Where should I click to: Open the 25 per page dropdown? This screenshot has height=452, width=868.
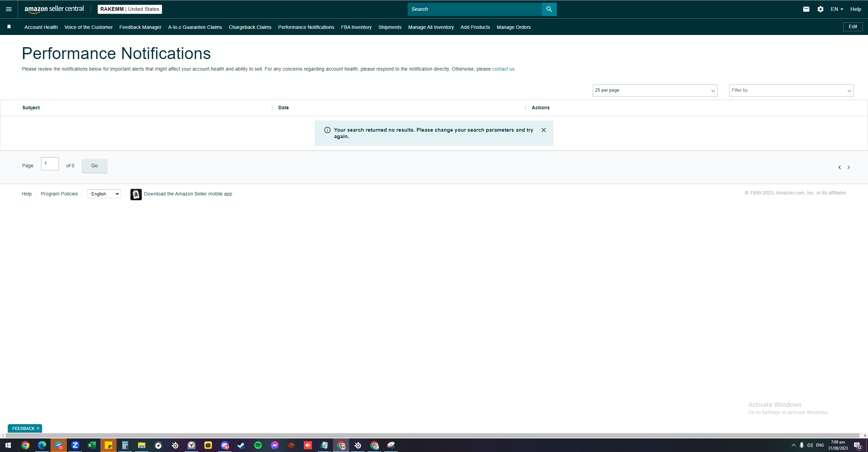pos(655,91)
